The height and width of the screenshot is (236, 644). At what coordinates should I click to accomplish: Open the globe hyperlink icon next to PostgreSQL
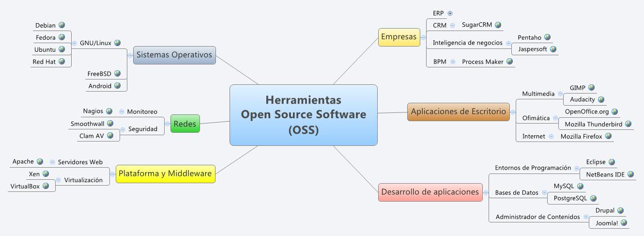pos(593,198)
